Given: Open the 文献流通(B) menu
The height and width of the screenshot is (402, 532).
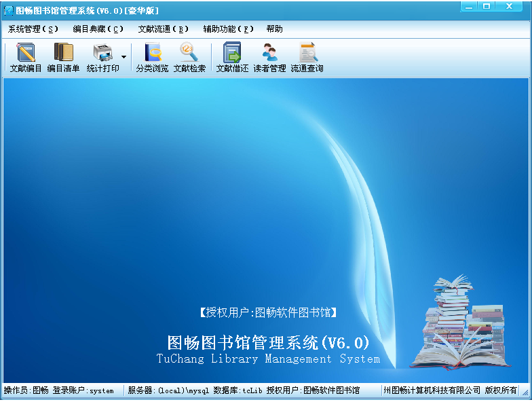Looking at the screenshot, I should [163, 29].
